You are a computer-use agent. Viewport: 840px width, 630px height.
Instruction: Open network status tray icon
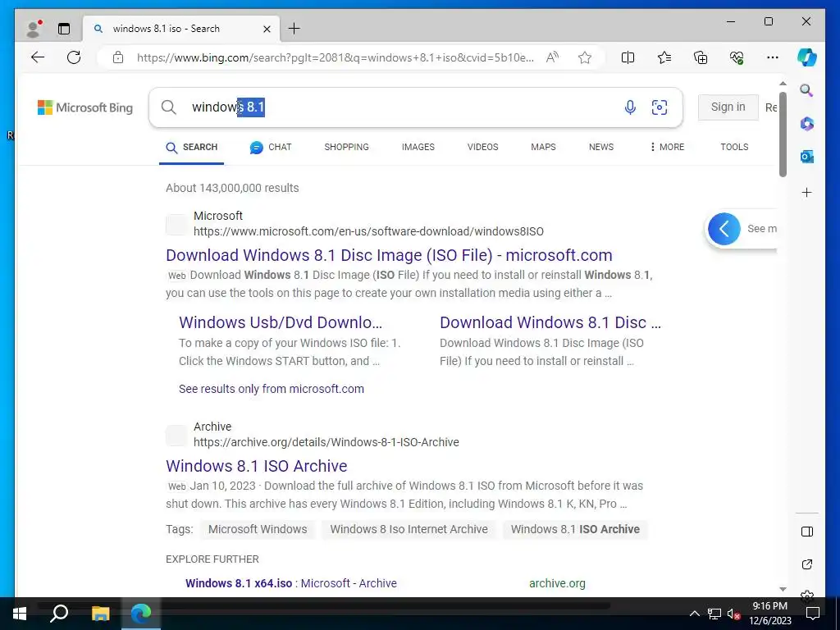(x=714, y=614)
